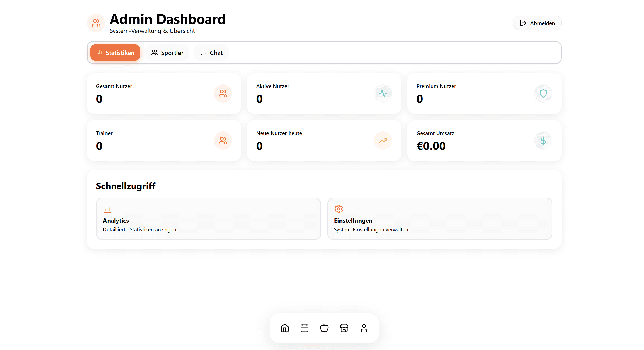644x350 pixels.
Task: Switch to the Sportler tab
Action: (167, 53)
